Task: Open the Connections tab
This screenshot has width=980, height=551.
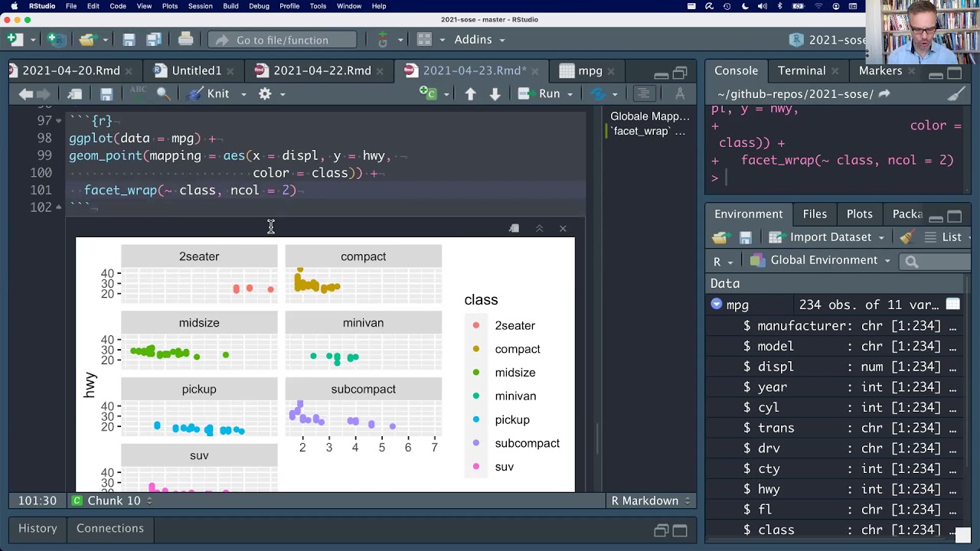Action: click(110, 528)
